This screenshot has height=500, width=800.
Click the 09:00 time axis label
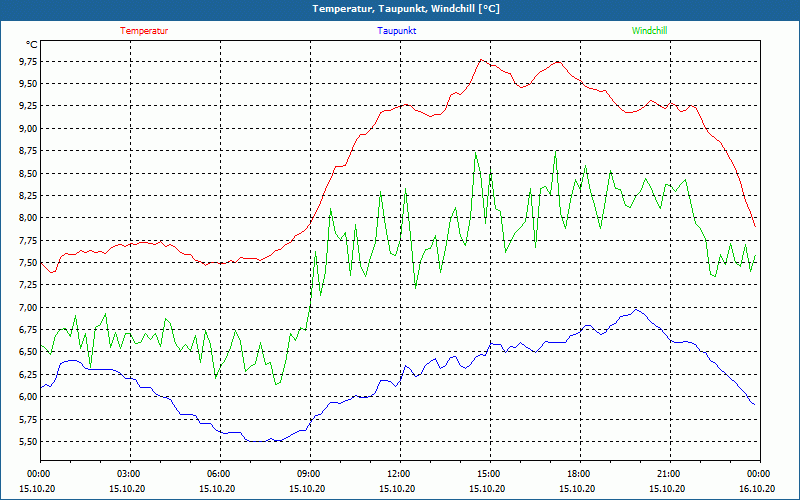[310, 473]
